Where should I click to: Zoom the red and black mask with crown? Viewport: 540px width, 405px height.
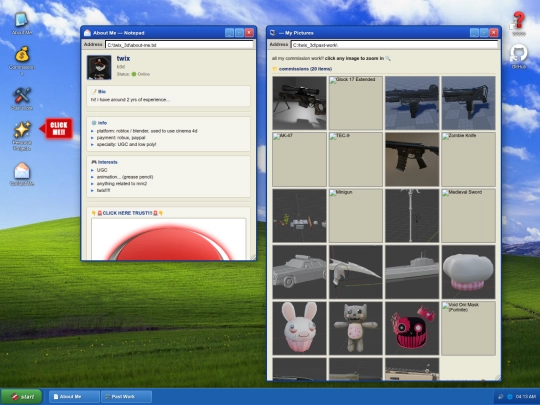412,328
